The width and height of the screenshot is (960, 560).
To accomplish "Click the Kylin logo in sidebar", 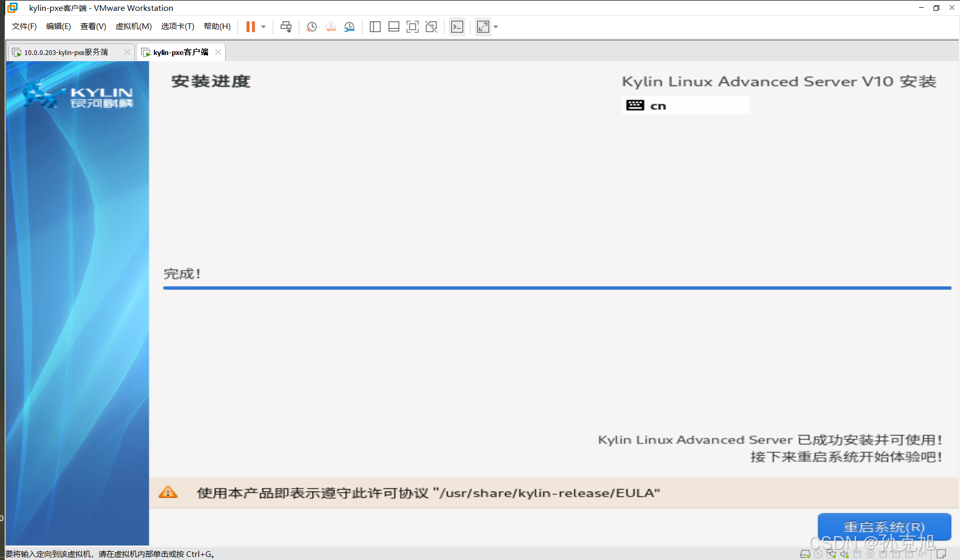I will (x=77, y=95).
